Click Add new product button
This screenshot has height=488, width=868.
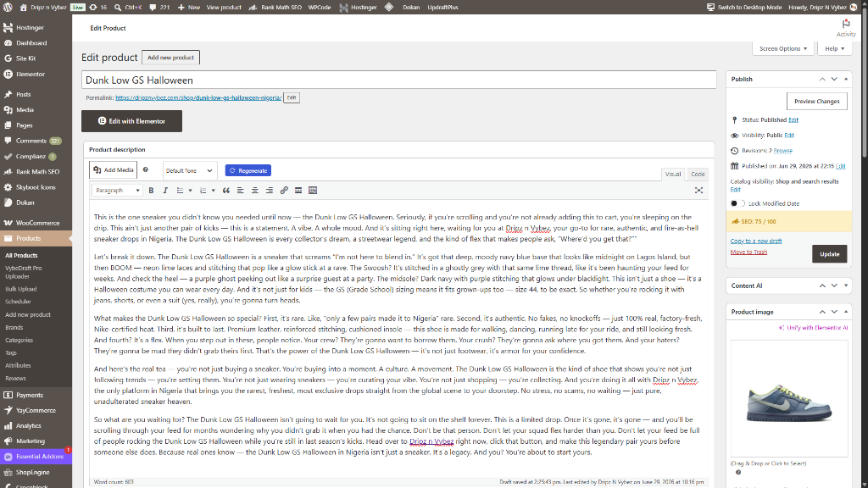click(x=170, y=58)
